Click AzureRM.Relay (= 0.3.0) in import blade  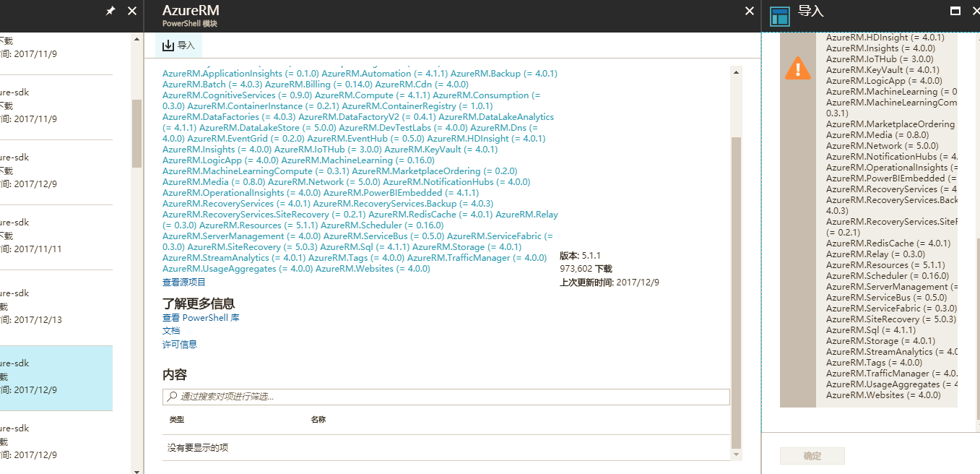(875, 254)
